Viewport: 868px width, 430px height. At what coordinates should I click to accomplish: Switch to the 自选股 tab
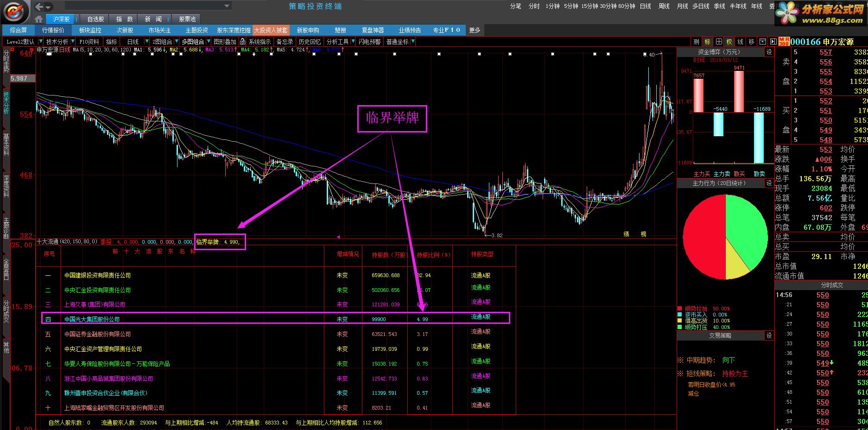(95, 19)
